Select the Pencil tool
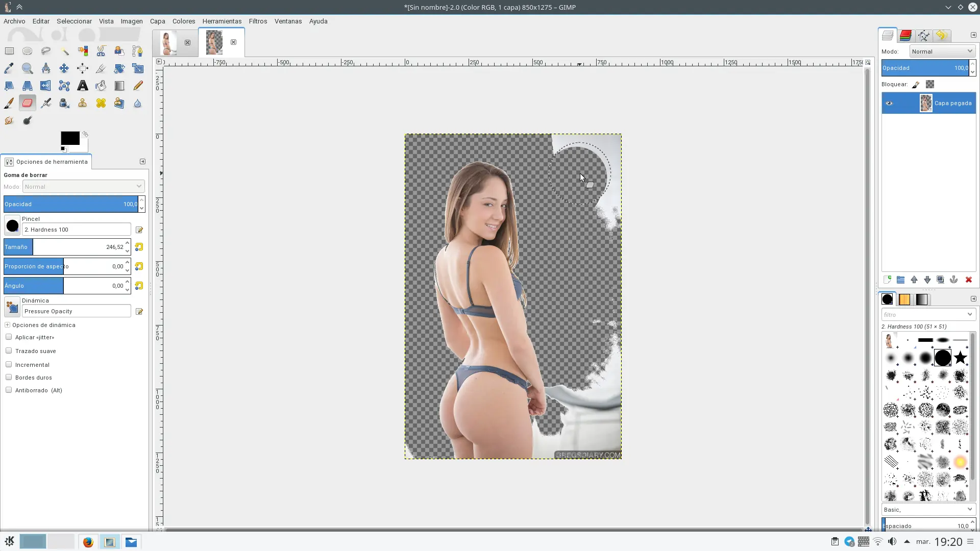Viewport: 980px width, 551px height. (138, 86)
